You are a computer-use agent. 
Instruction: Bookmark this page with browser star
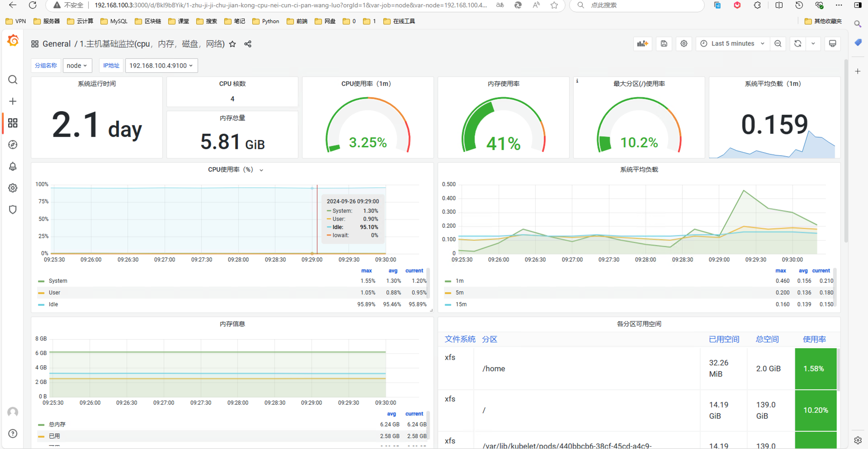pos(554,5)
